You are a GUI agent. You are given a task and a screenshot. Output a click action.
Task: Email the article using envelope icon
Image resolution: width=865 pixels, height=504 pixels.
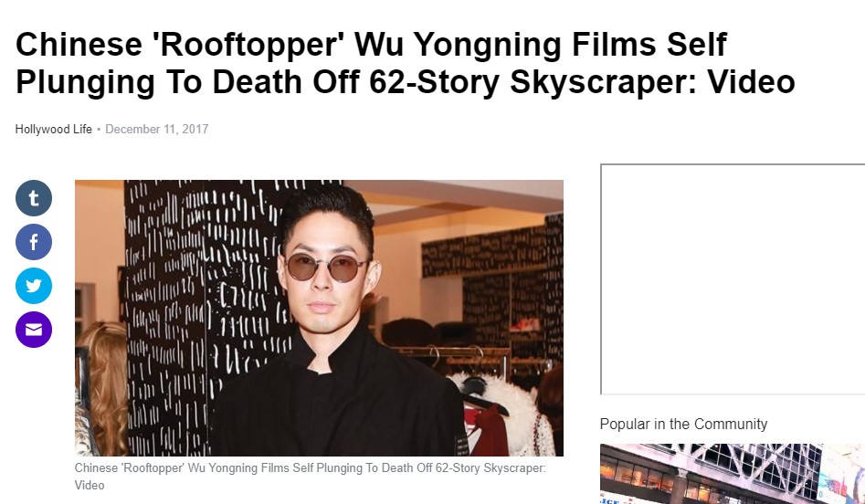pyautogui.click(x=34, y=330)
